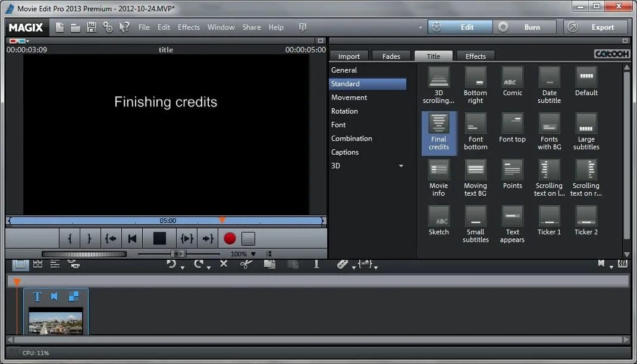637x364 pixels.
Task: Open the Effects menu
Action: [189, 27]
